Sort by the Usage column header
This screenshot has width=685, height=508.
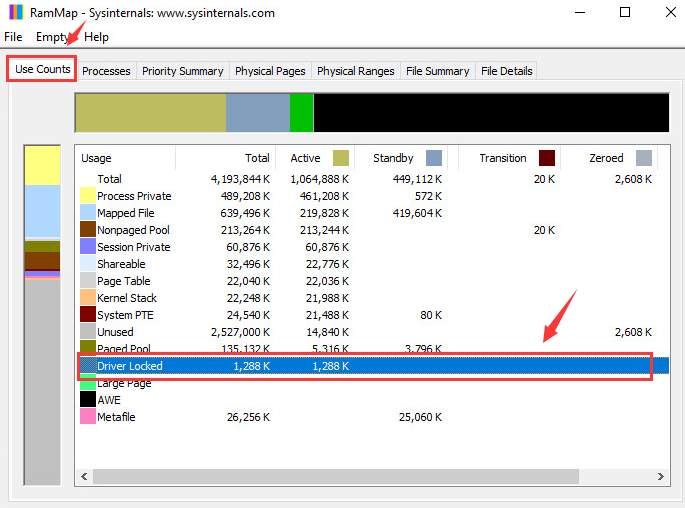pyautogui.click(x=126, y=158)
